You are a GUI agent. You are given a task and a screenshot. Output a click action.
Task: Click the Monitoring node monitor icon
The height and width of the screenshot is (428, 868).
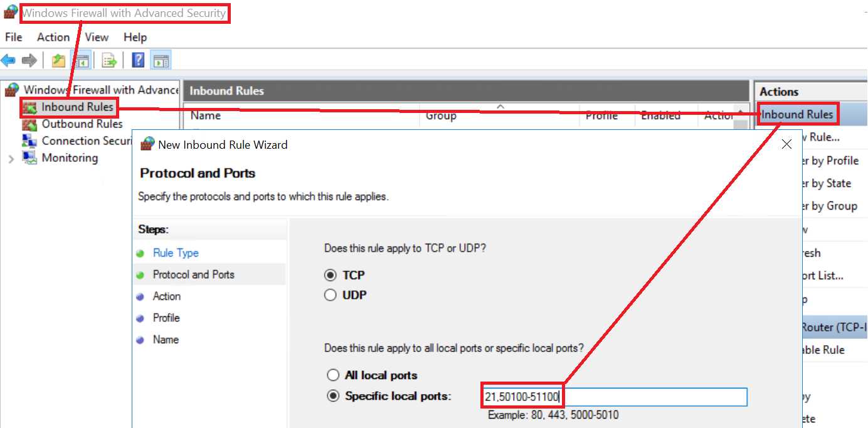[29, 158]
